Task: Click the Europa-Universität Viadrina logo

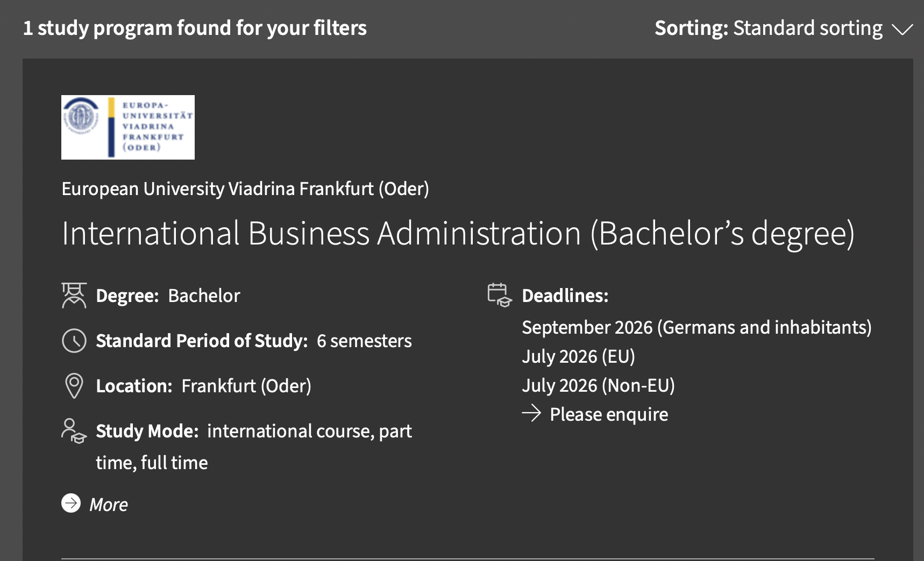Action: click(x=128, y=127)
